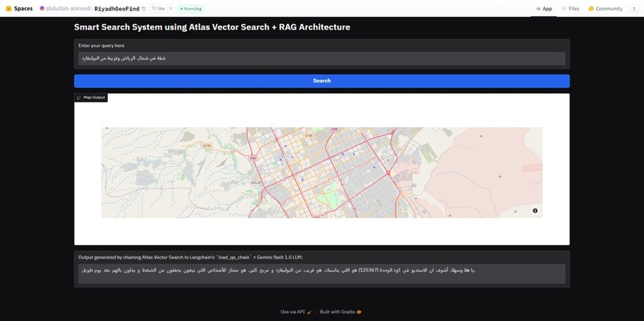The height and width of the screenshot is (321, 644).
Task: Open the Community tab
Action: [x=606, y=9]
